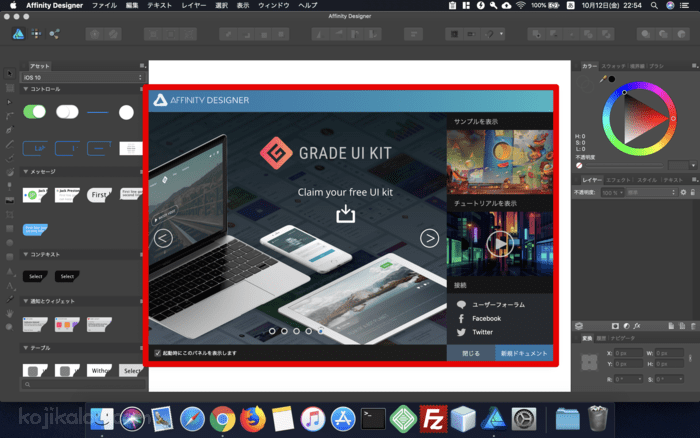Switch to the Pixel persona icon
The width and height of the screenshot is (700, 438).
pos(36,33)
